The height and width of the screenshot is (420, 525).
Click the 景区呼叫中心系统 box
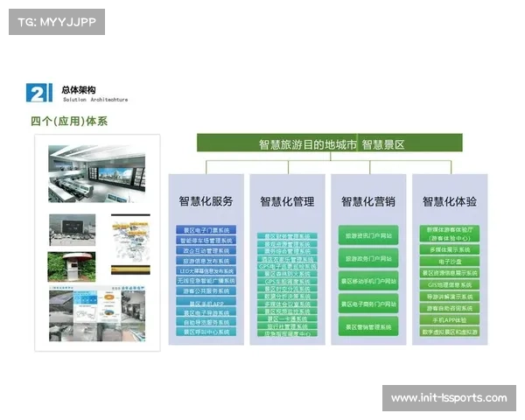point(206,332)
